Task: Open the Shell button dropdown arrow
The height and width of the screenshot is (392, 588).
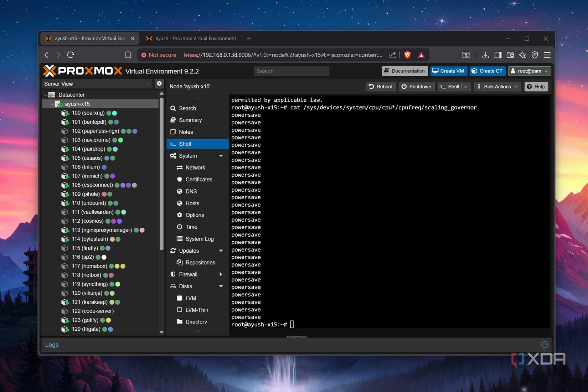Action: (x=466, y=87)
